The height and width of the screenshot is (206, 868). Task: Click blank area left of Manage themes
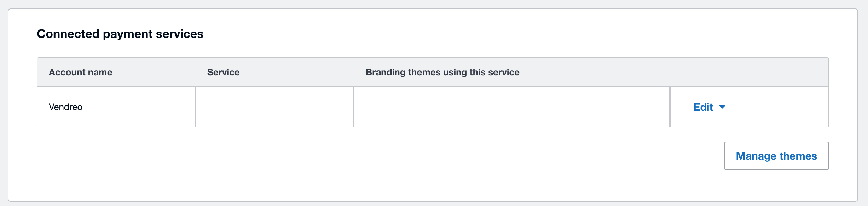531,156
